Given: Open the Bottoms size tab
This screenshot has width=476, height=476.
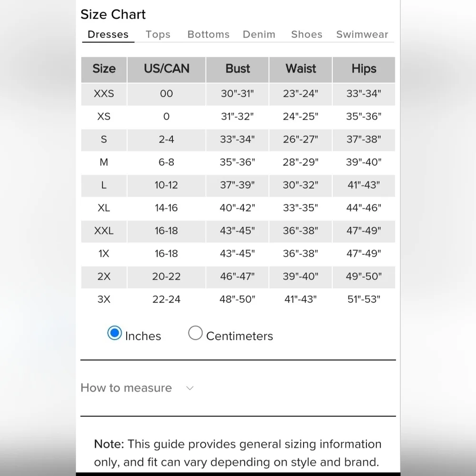Looking at the screenshot, I should 208,34.
